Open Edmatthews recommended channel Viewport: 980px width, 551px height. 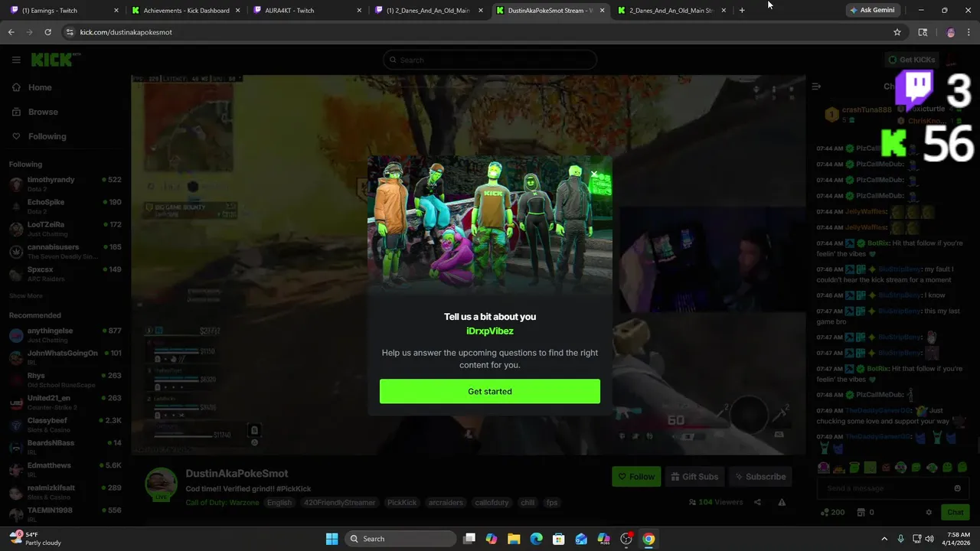point(65,470)
